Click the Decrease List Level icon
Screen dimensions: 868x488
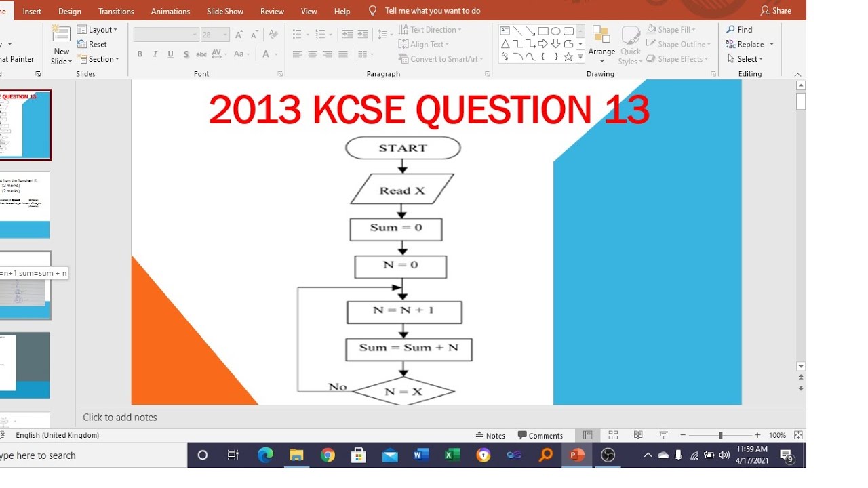(347, 34)
